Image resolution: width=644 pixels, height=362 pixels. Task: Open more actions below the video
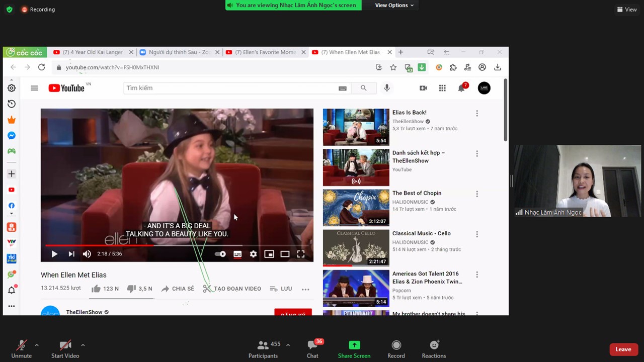pyautogui.click(x=305, y=289)
